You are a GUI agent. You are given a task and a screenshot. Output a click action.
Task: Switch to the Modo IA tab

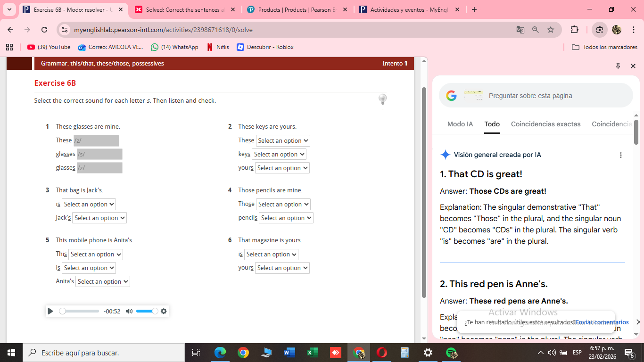(460, 124)
